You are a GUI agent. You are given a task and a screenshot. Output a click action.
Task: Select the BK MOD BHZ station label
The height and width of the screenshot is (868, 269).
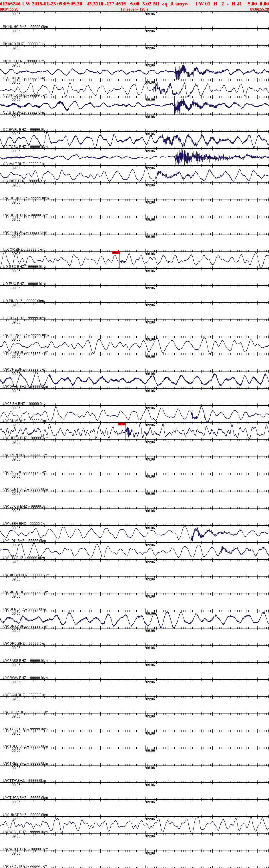24,44
